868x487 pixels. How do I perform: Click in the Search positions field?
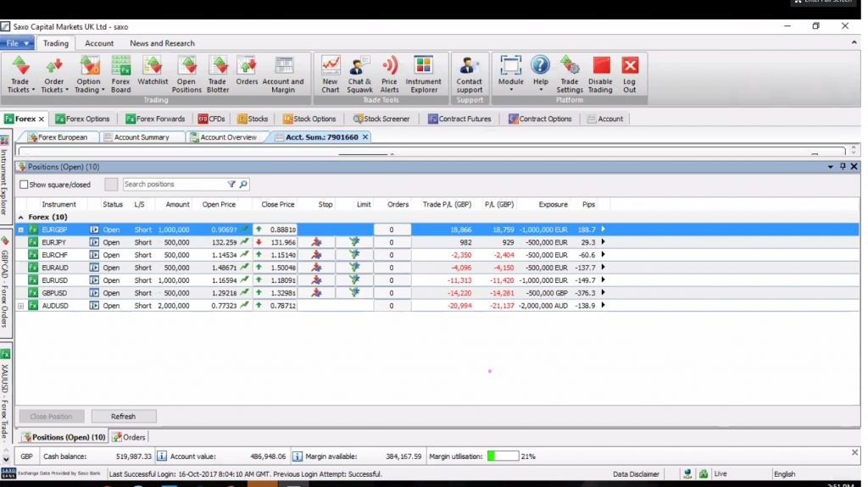175,185
